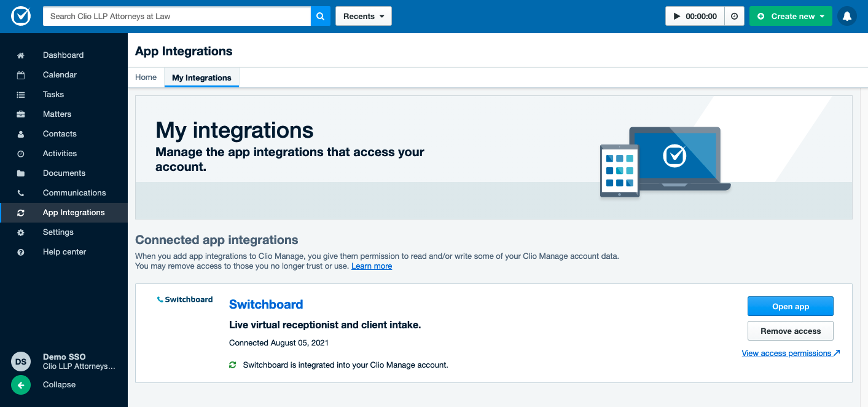Click the Remove access button
868x407 pixels.
tap(791, 331)
